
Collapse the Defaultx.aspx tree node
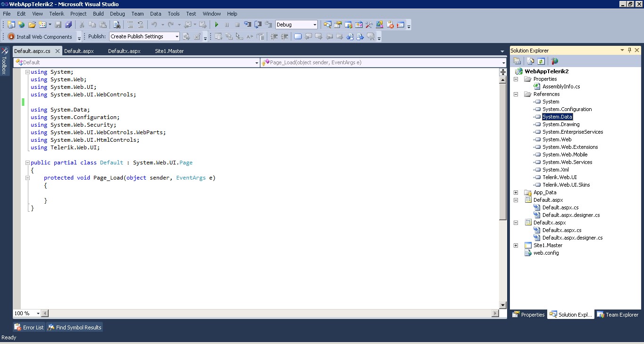click(x=516, y=223)
